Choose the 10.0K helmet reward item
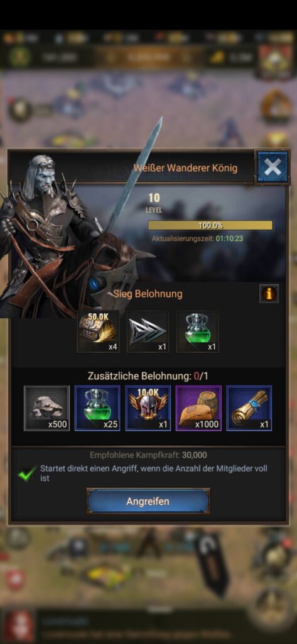The image size is (297, 644). 148,408
